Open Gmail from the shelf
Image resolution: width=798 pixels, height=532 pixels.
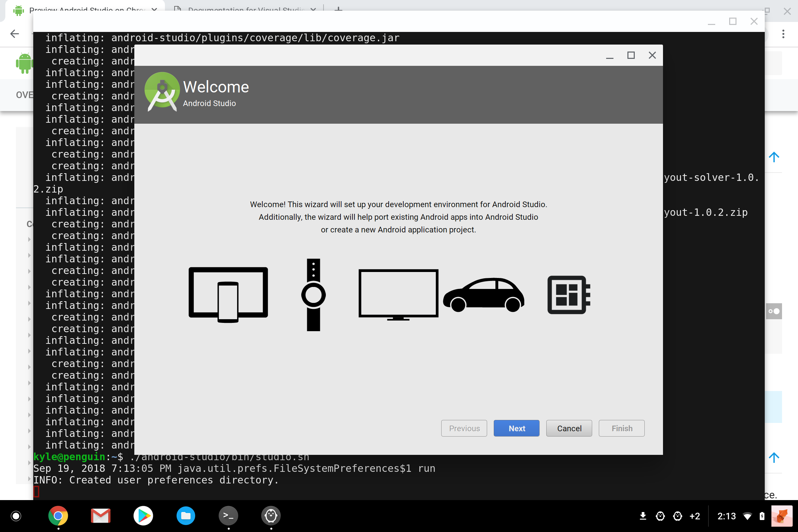101,516
